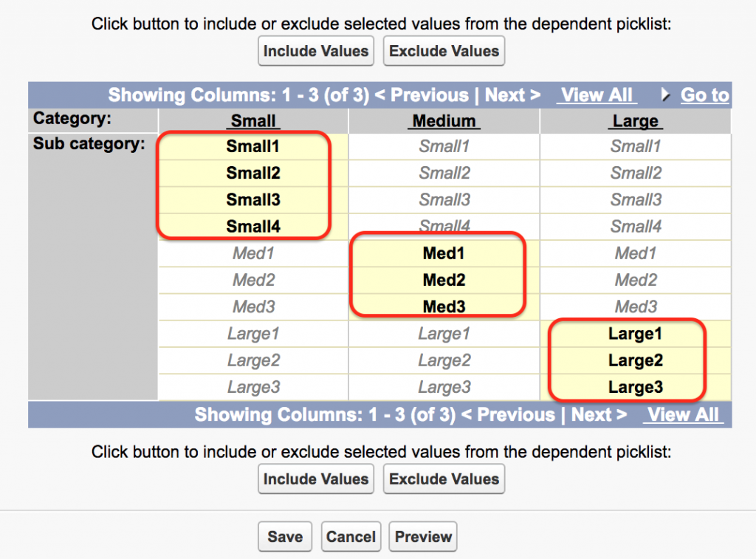This screenshot has height=559, width=756.
Task: Click Next in the top column bar
Action: tap(512, 95)
